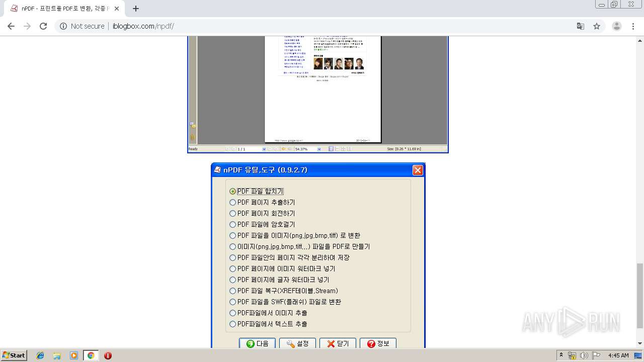Click the scrollbar down arrow
The height and width of the screenshot is (362, 644).
[640, 343]
